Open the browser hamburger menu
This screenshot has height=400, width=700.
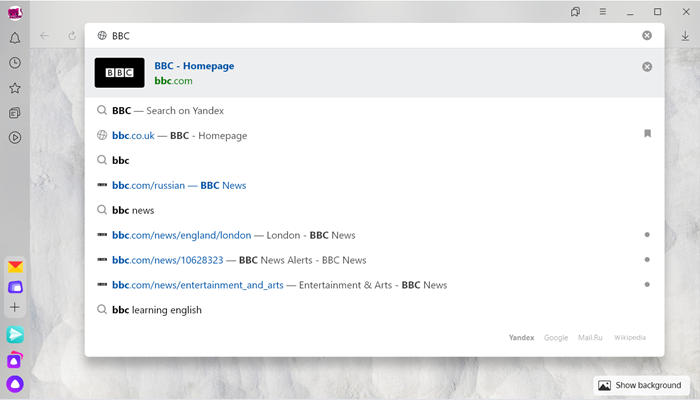(x=603, y=12)
